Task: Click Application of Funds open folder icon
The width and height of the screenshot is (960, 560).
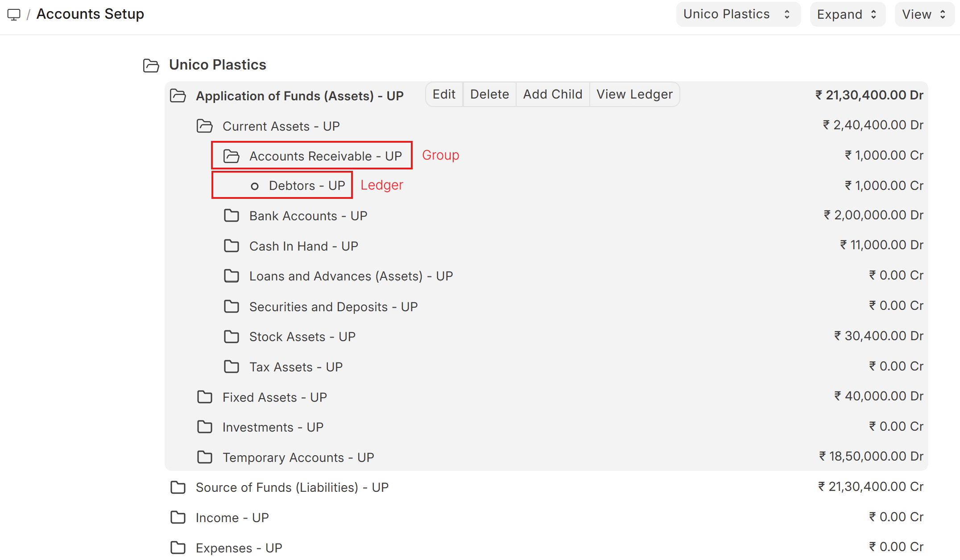Action: coord(178,95)
